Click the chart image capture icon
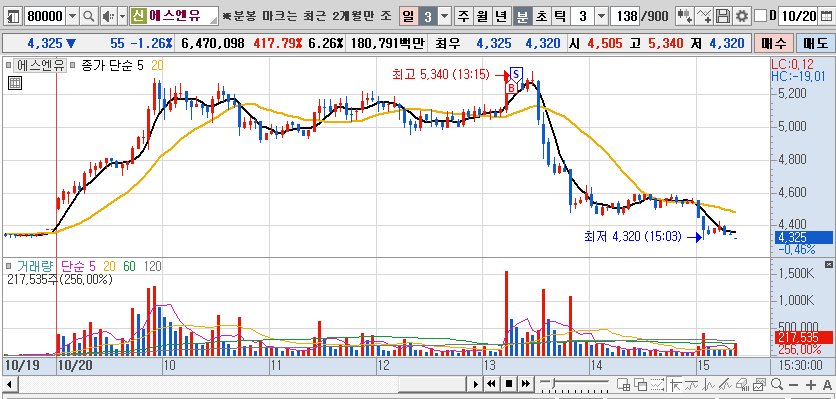The width and height of the screenshot is (836, 399). (x=760, y=384)
